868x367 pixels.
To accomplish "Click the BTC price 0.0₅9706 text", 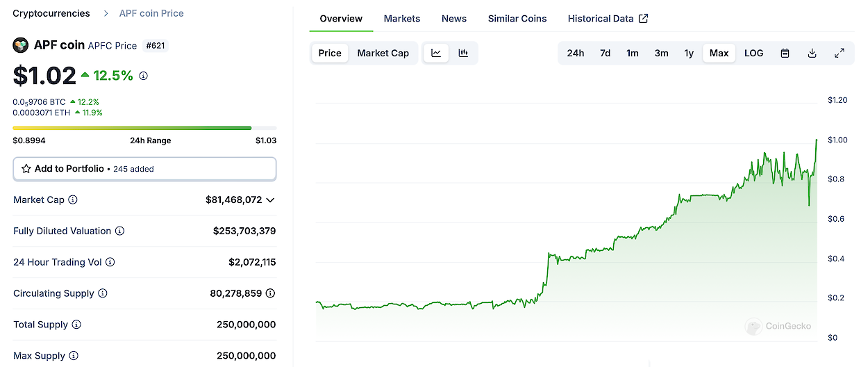I will [39, 101].
